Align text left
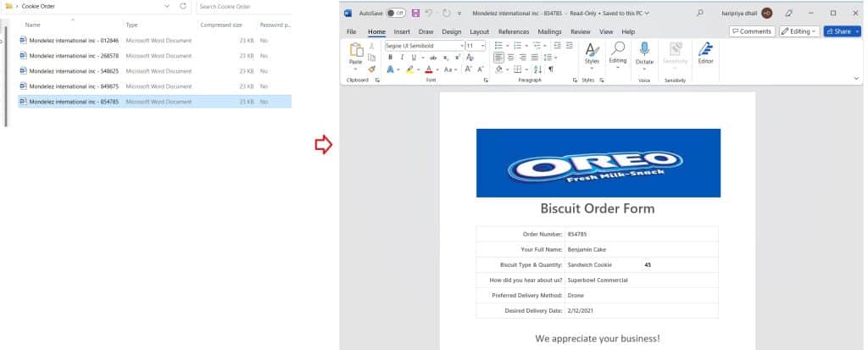The width and height of the screenshot is (868, 350). coord(498,58)
